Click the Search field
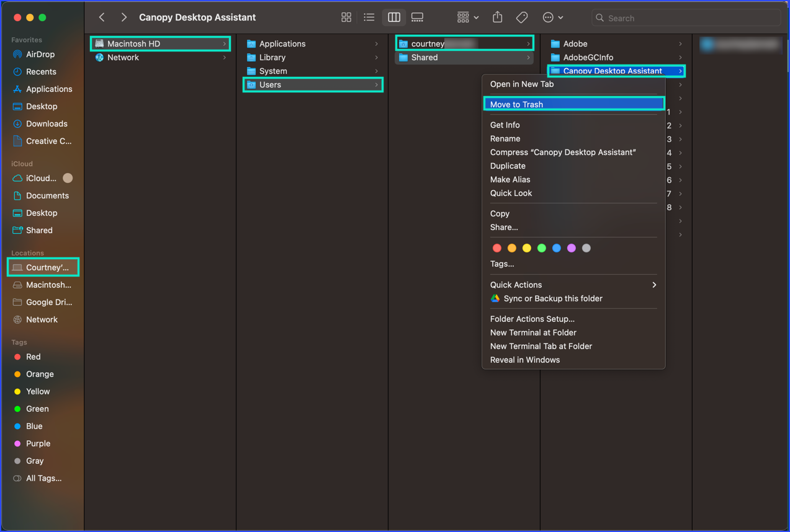The width and height of the screenshot is (790, 532). pos(686,18)
